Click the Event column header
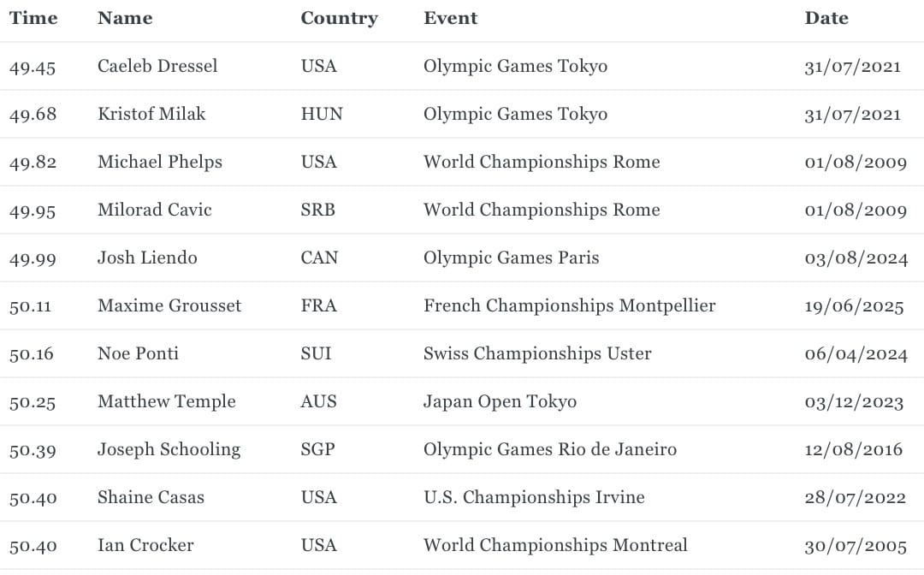This screenshot has height=575, width=924. (x=450, y=18)
